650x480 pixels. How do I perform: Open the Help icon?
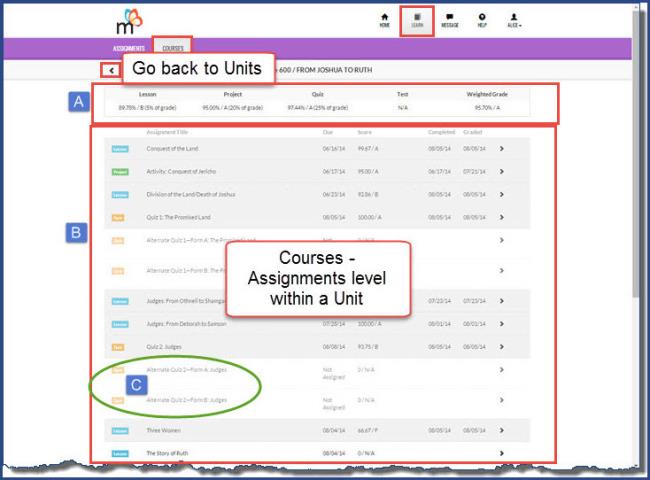482,20
